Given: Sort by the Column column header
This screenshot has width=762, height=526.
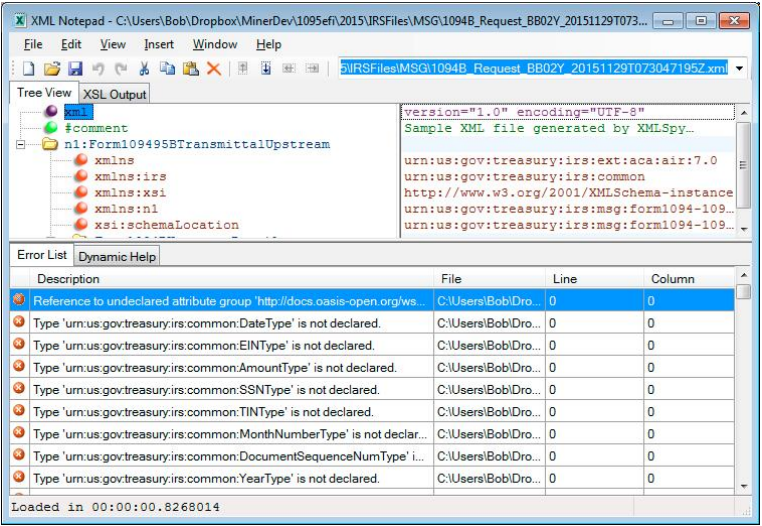Looking at the screenshot, I should coord(689,279).
